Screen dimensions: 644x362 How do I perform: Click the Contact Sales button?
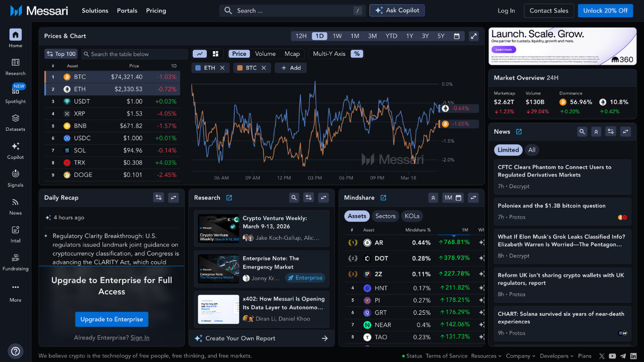[x=549, y=11]
